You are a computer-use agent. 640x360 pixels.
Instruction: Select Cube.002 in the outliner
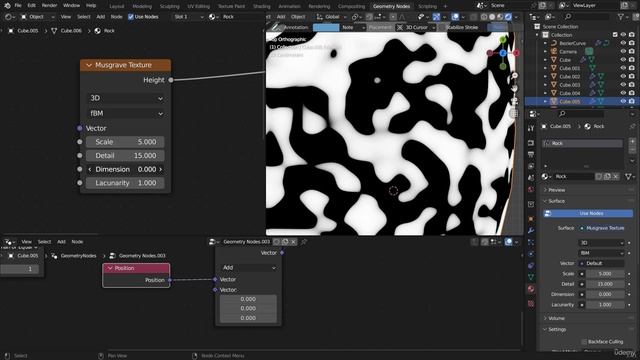tap(569, 77)
